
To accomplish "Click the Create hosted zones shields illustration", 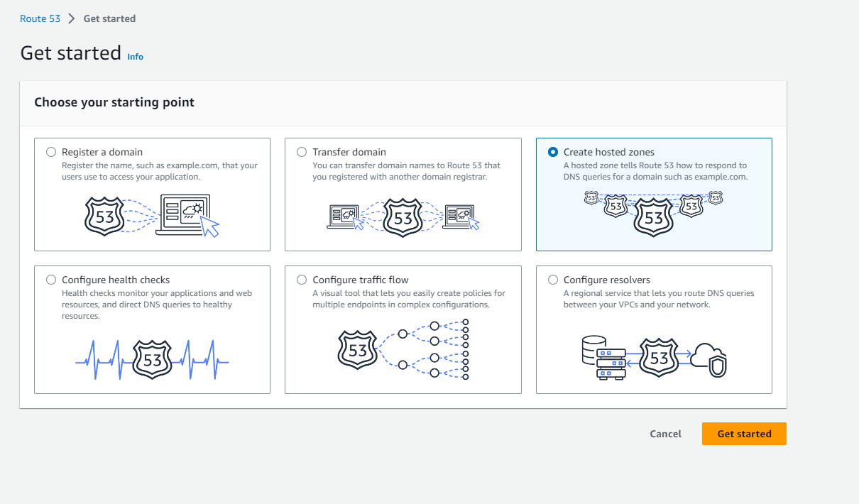I will tap(653, 213).
